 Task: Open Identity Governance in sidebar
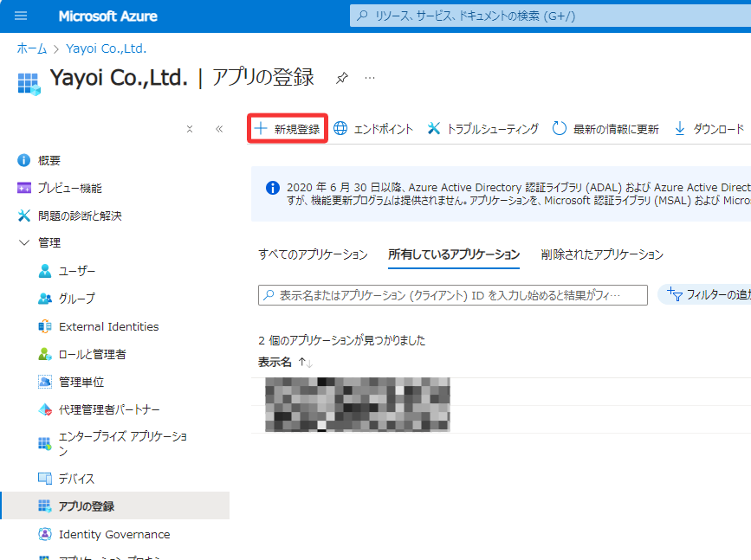tap(115, 534)
